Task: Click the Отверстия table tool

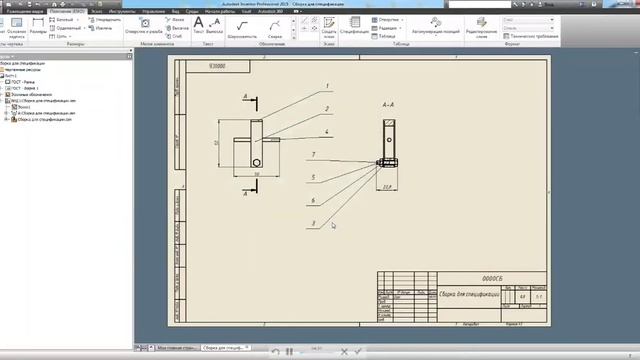Action: [x=385, y=20]
